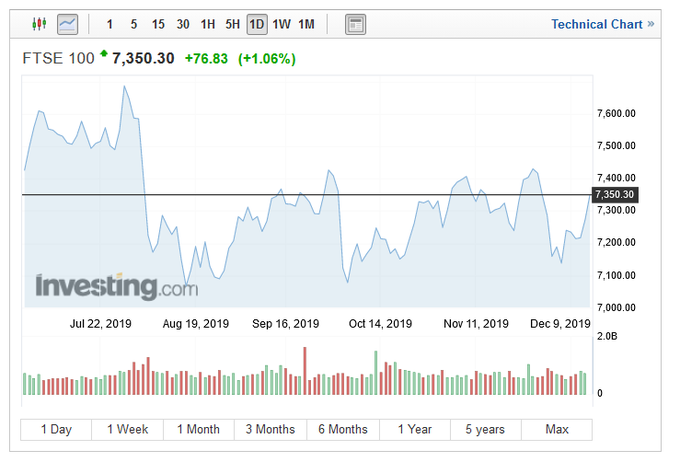The height and width of the screenshot is (462, 680).
Task: Click the 7,500.00 price axis label
Action: pos(616,146)
